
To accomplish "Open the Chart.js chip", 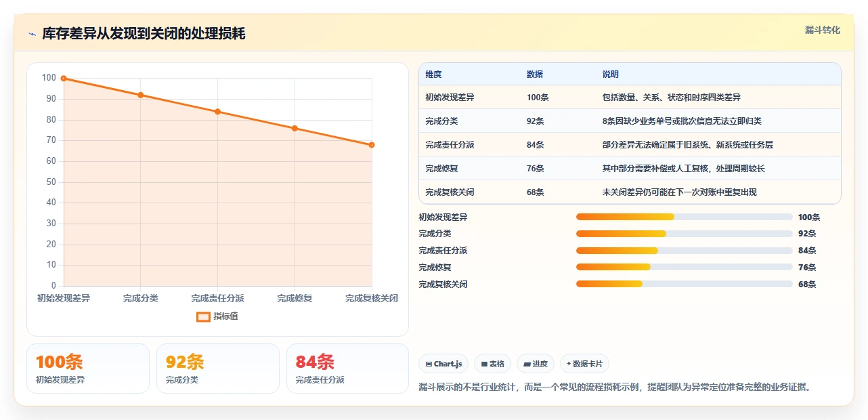I will coord(443,364).
